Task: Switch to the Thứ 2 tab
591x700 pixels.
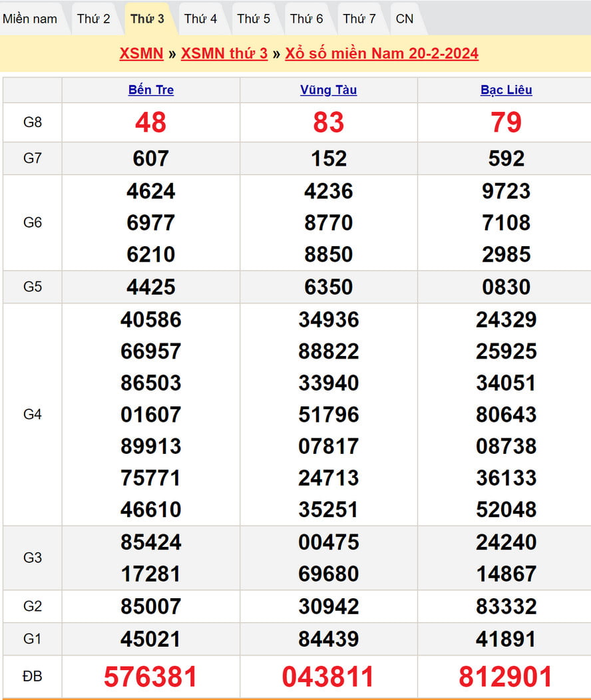Action: 93,19
